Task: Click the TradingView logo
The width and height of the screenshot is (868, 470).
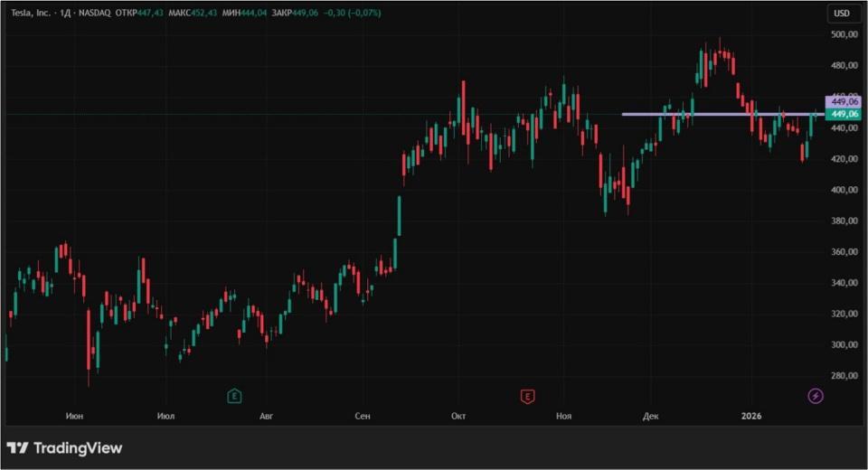Action: (64, 448)
